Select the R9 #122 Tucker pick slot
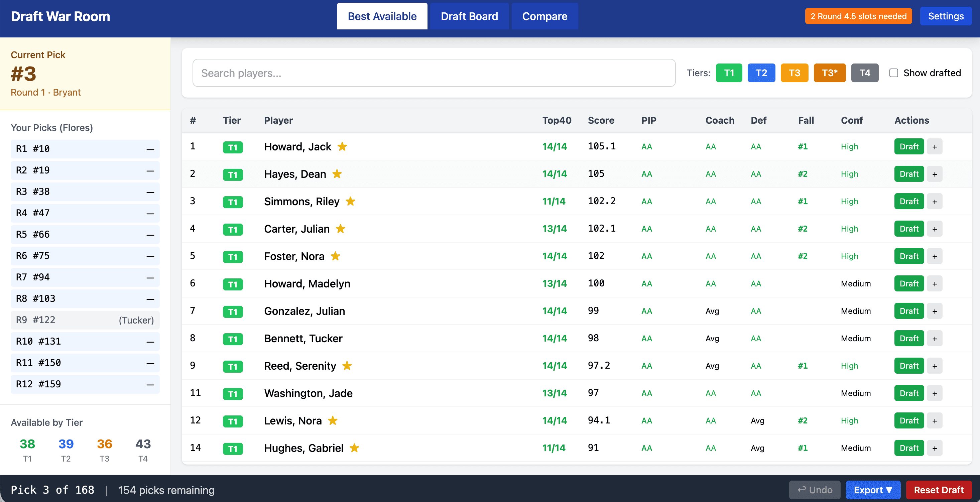The height and width of the screenshot is (502, 980). pos(85,320)
